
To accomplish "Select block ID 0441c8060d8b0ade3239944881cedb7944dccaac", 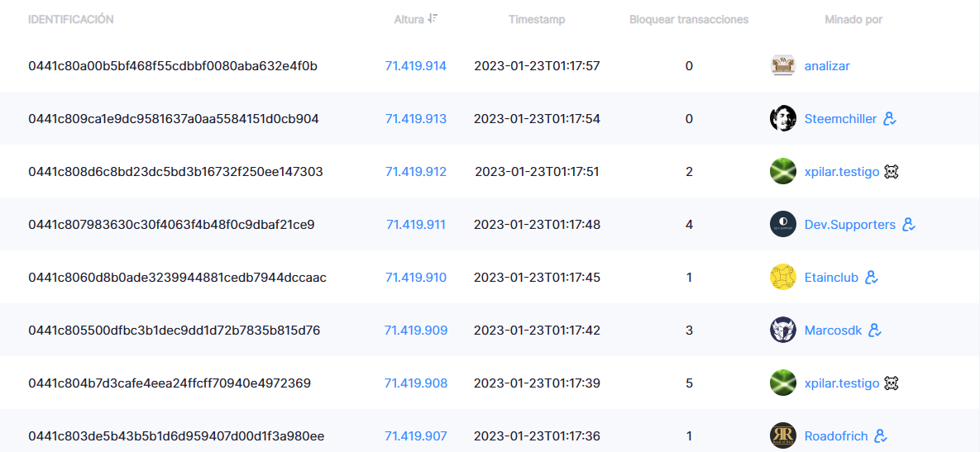I will tap(178, 277).
